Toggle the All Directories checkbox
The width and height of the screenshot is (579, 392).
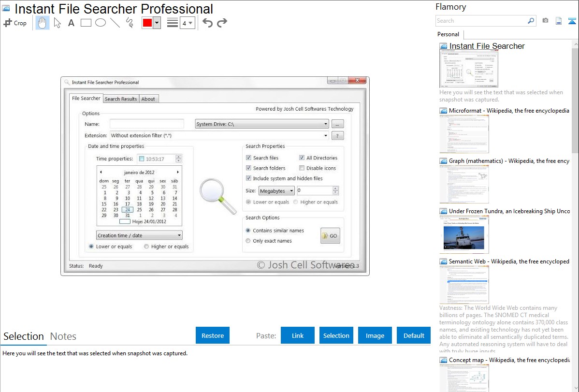[x=302, y=158]
